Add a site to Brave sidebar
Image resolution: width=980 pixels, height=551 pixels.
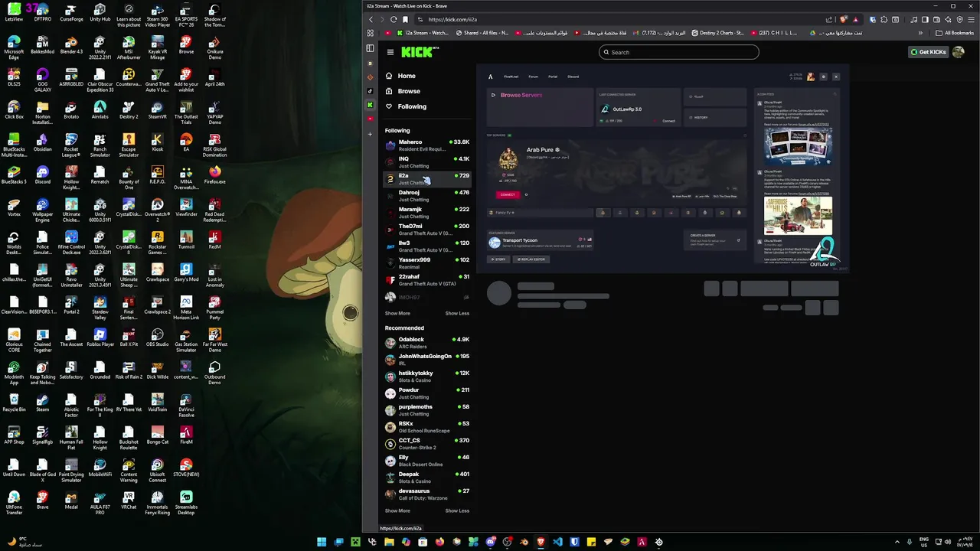click(x=370, y=134)
